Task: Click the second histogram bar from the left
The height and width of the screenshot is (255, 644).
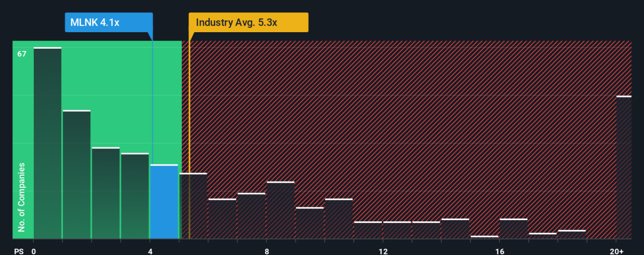Action: 76,175
